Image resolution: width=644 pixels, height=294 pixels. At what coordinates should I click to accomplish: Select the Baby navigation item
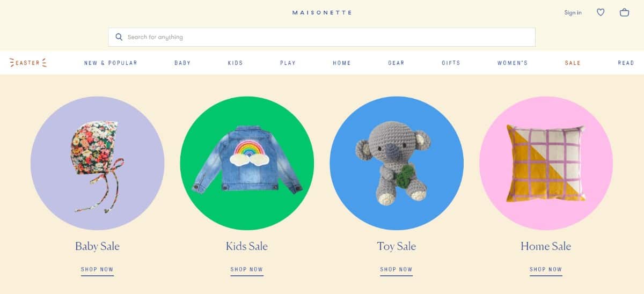click(182, 63)
